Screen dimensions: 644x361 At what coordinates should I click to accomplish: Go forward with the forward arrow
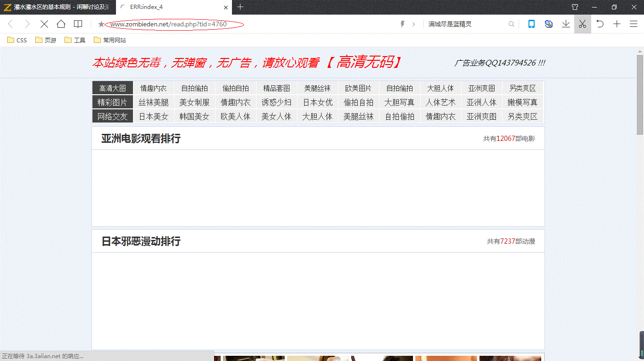click(x=27, y=24)
